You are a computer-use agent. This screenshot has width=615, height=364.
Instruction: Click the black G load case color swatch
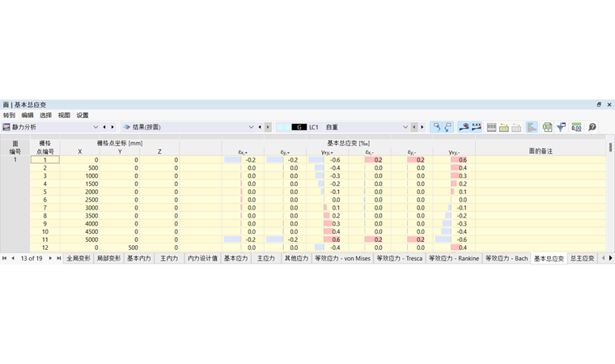click(x=299, y=127)
